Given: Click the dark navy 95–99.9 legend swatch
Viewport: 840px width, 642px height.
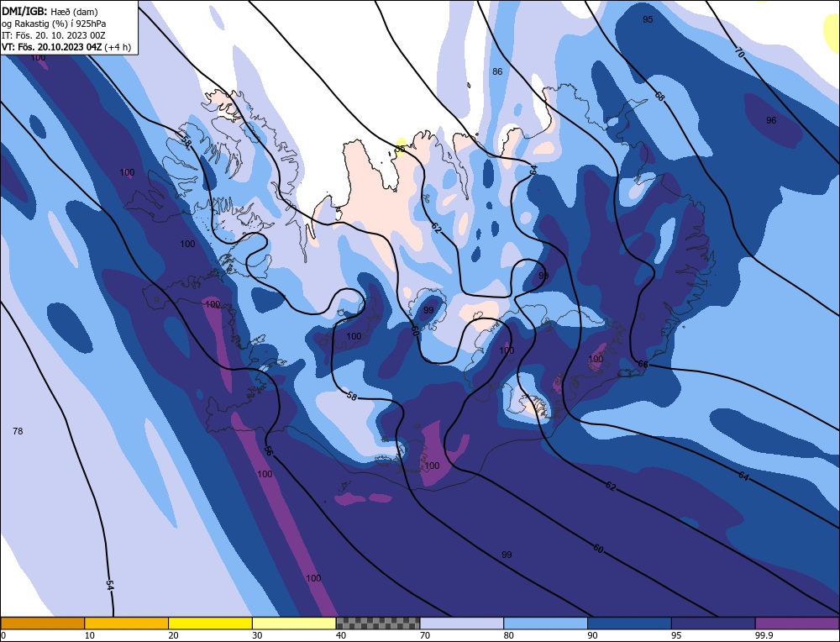Looking at the screenshot, I should click(x=713, y=624).
